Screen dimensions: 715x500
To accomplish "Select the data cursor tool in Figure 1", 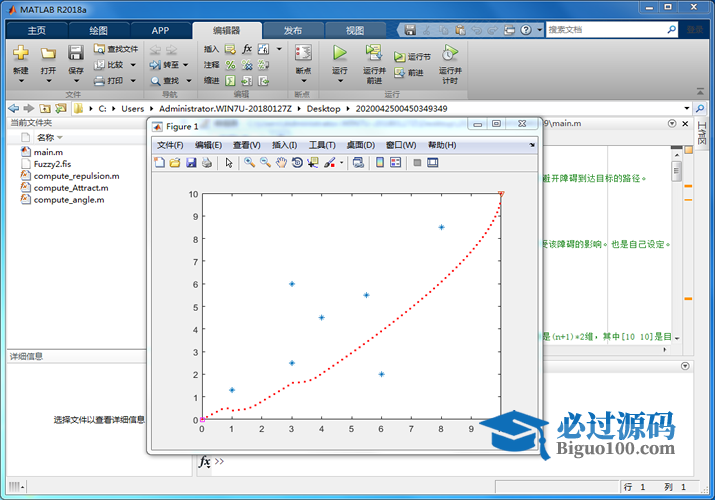I will 313,162.
